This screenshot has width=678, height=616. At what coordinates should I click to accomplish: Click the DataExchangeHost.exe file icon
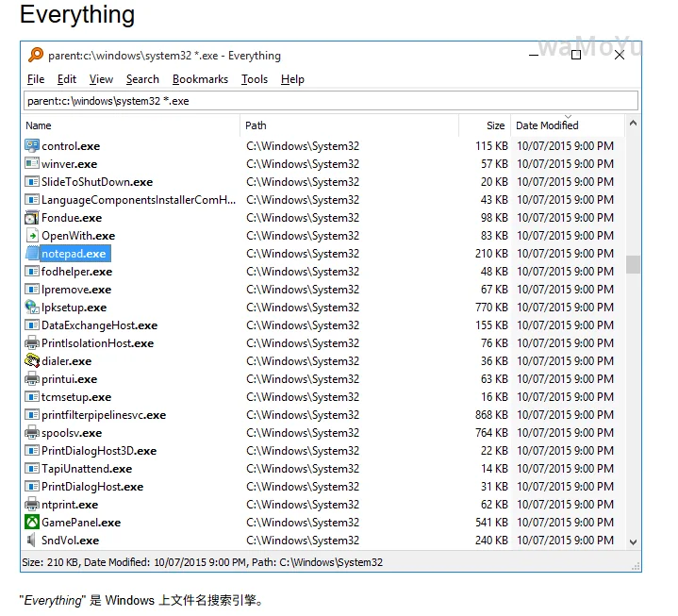pyautogui.click(x=32, y=325)
